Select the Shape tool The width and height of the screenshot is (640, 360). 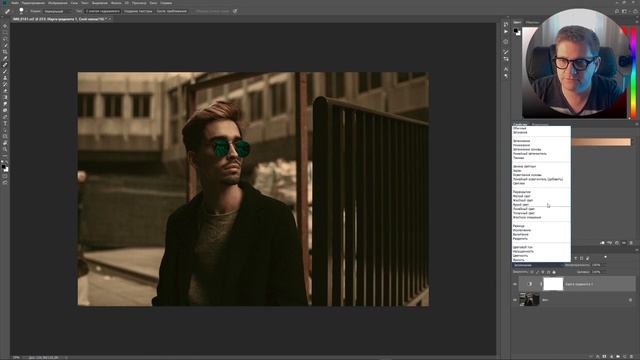tap(5, 136)
